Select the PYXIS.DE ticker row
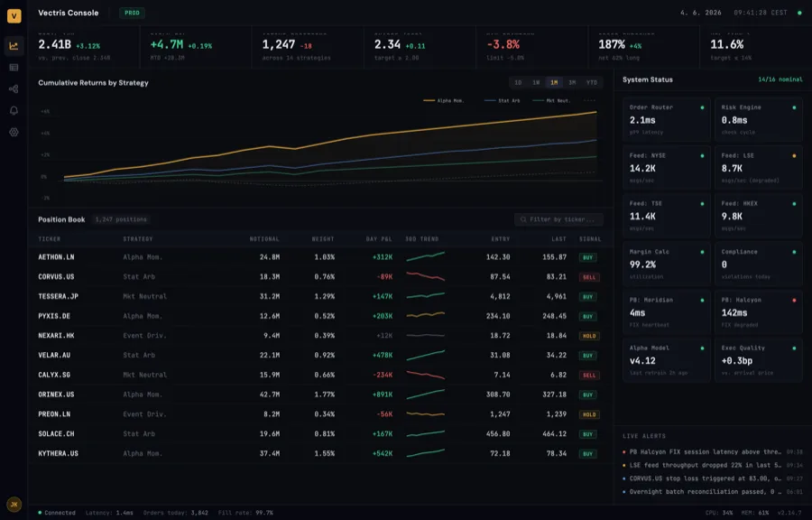 [x=320, y=317]
